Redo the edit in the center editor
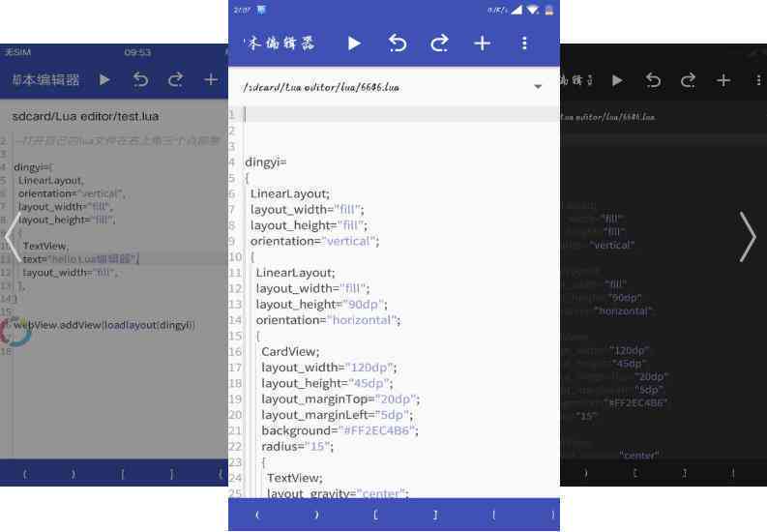Screen dimensions: 767x532 [440, 44]
